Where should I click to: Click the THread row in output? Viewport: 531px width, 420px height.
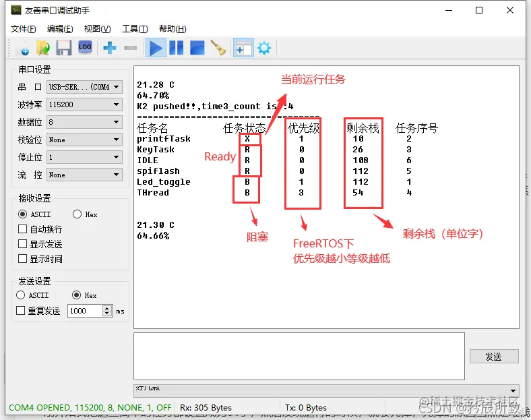(274, 193)
